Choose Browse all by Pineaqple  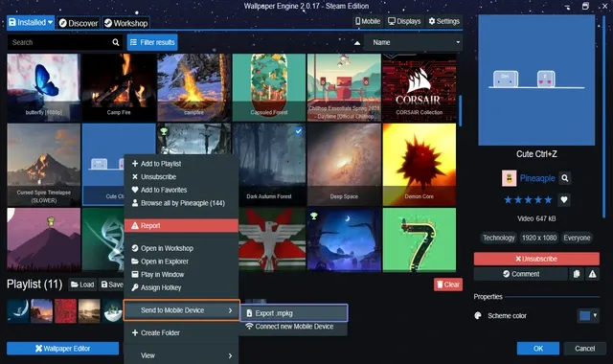(181, 203)
